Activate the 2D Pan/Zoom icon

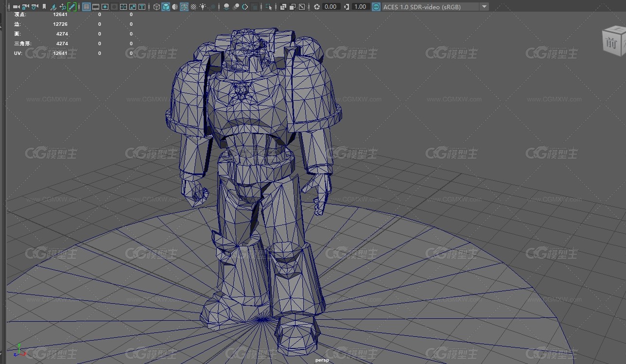[x=62, y=7]
